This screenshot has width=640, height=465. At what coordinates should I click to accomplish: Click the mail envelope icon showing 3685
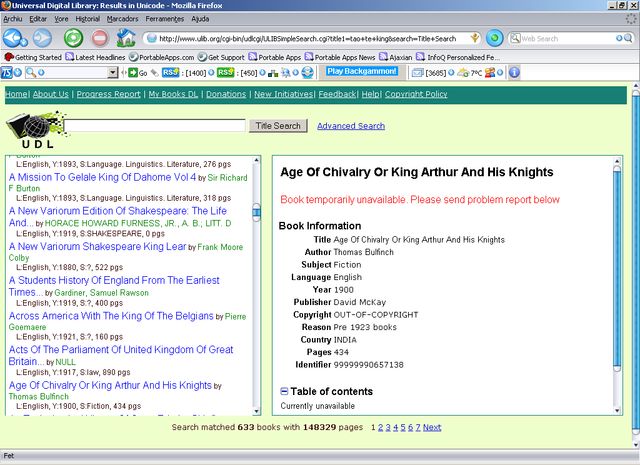tap(417, 73)
